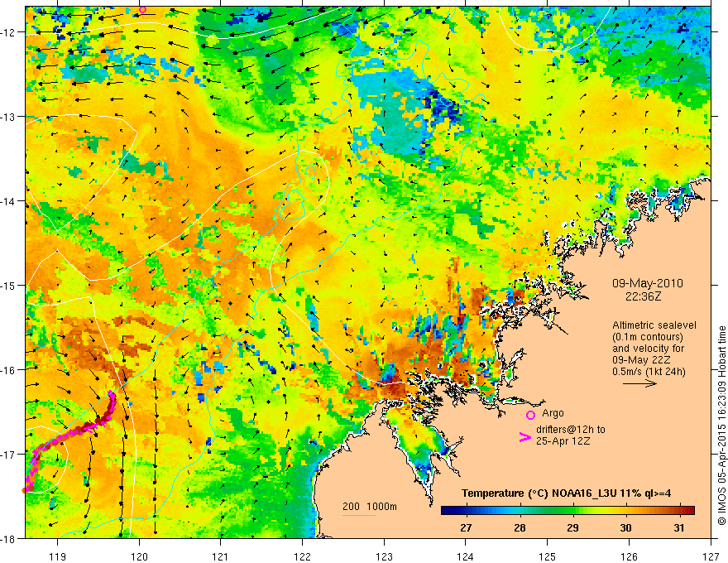Click the latitude axis label -16

(x=8, y=370)
